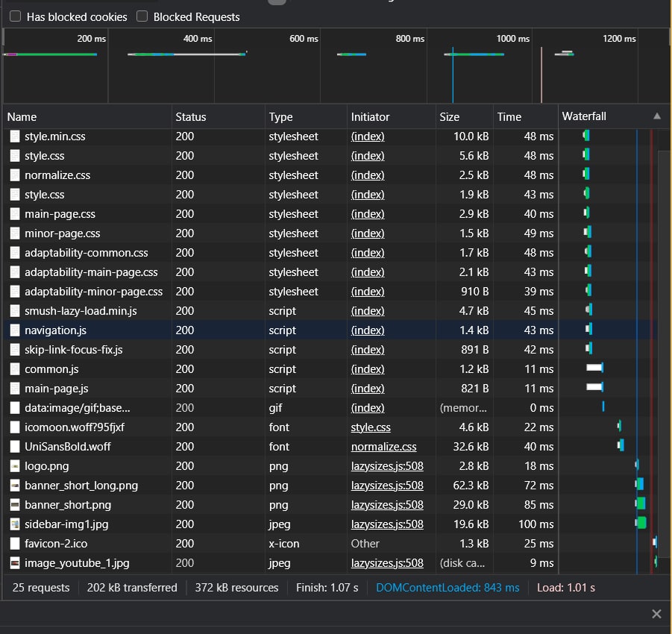672x634 pixels.
Task: Sort by the Waterfall column arrow
Action: tap(656, 116)
